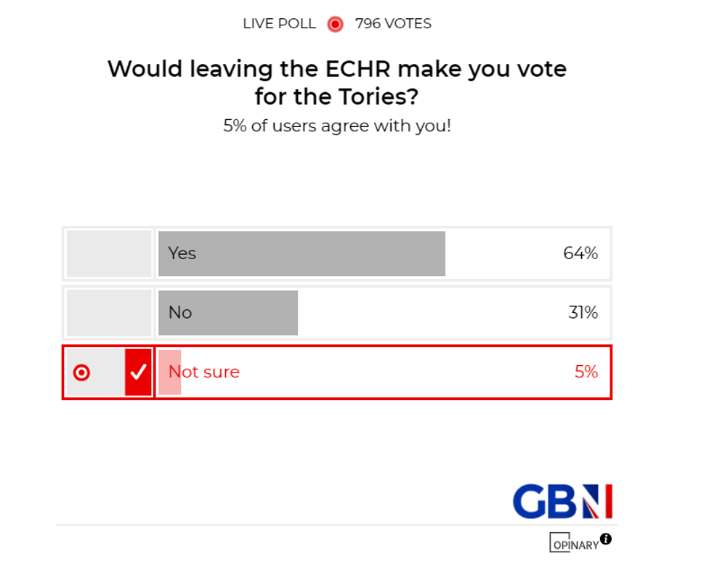The height and width of the screenshot is (588, 712).
Task: Open the info icon next to Opinary
Action: (x=607, y=539)
